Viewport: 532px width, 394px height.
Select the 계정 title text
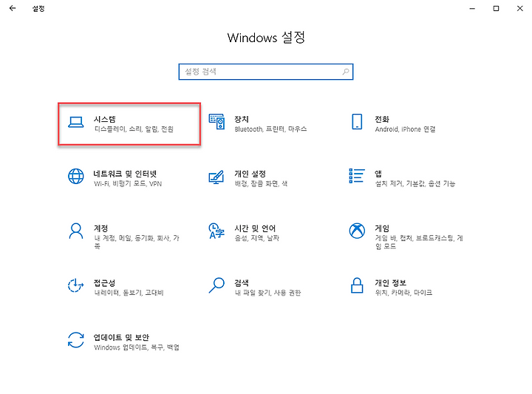point(100,228)
